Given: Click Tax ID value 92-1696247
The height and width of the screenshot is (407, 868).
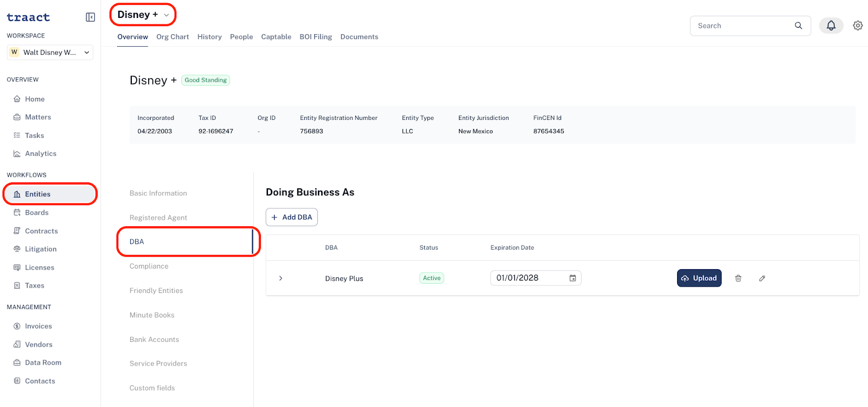Looking at the screenshot, I should [216, 131].
